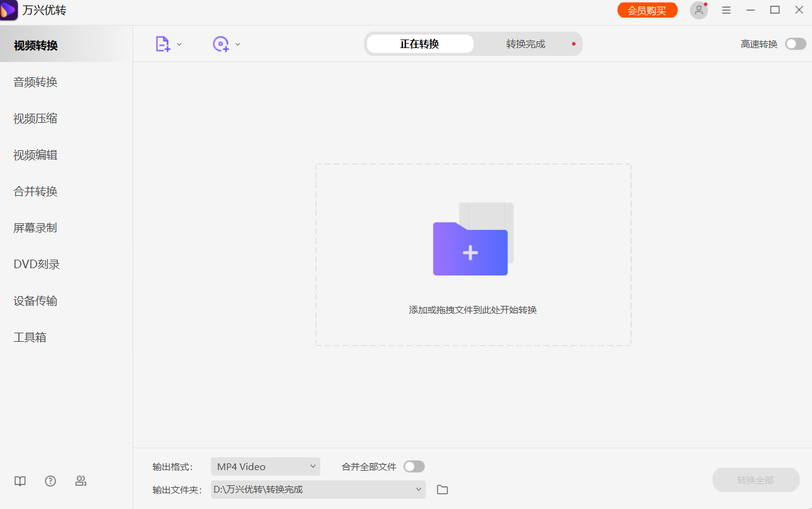
Task: Click the 会员购买 button
Action: tap(647, 10)
